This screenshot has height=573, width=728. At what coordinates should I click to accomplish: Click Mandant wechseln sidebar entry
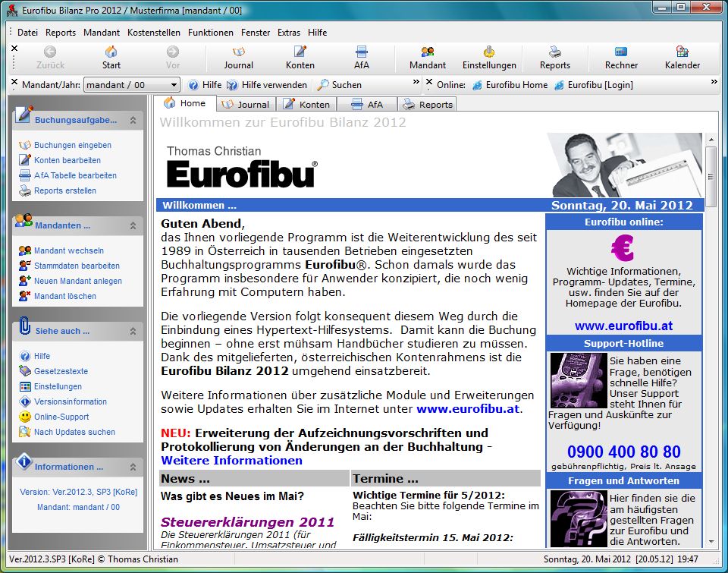[x=61, y=250]
